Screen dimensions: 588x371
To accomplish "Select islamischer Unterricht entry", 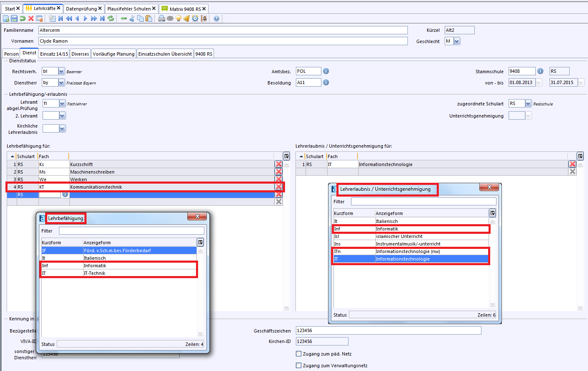I will tap(411, 236).
